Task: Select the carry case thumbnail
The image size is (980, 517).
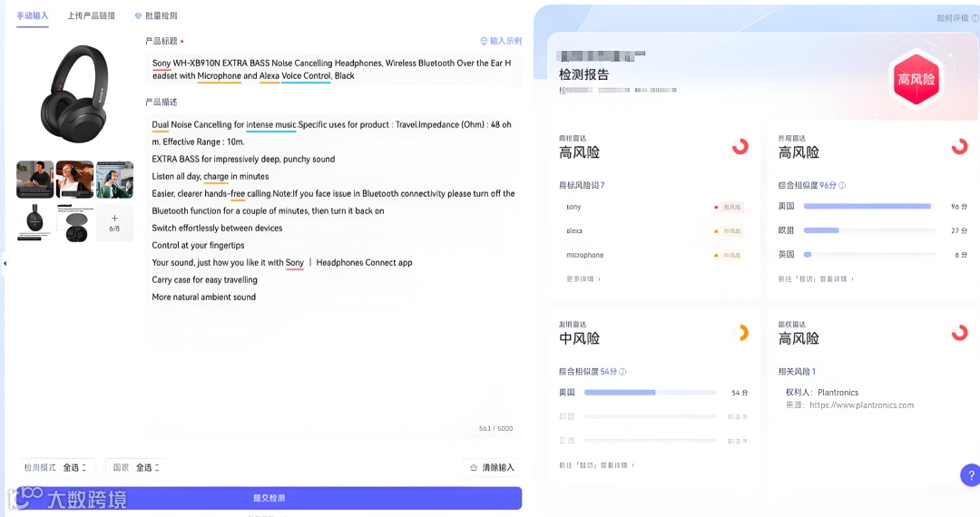Action: pos(75,223)
